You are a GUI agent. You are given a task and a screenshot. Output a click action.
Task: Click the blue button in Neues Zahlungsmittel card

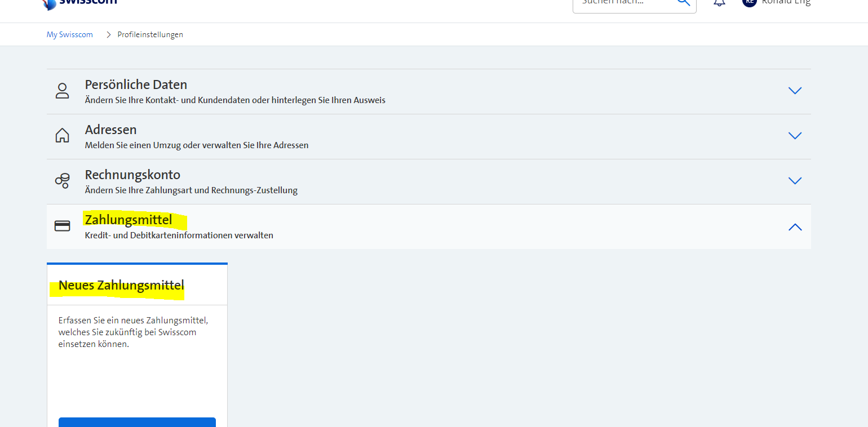pyautogui.click(x=137, y=422)
